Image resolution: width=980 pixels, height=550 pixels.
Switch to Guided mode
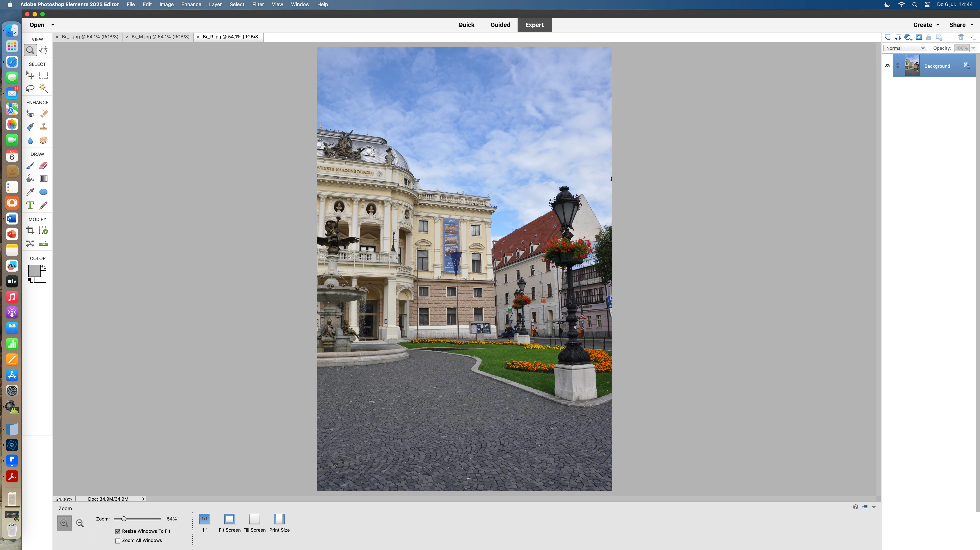click(x=500, y=25)
